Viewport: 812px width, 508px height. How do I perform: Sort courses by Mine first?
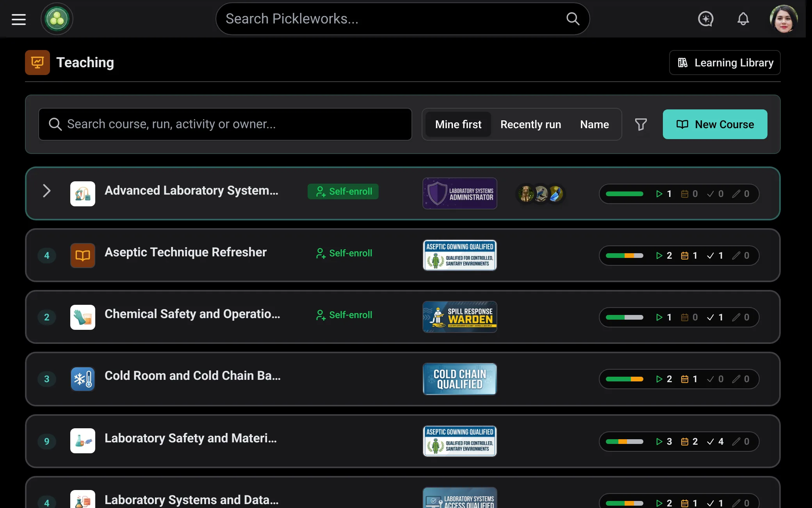pyautogui.click(x=458, y=124)
